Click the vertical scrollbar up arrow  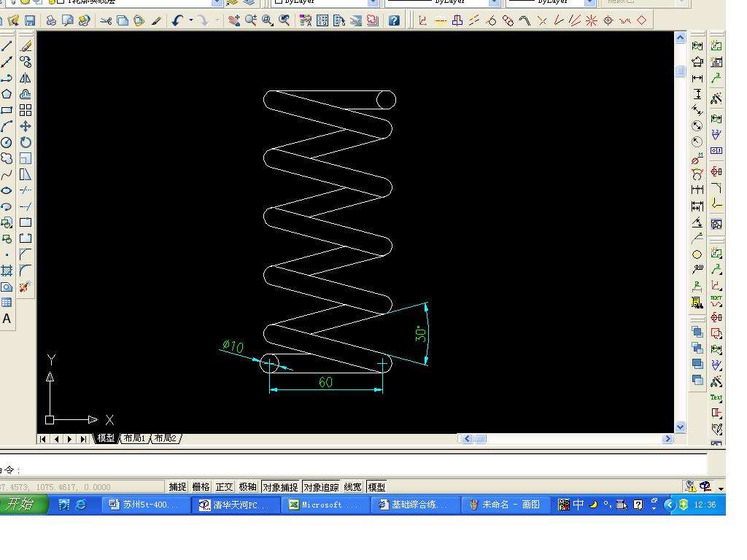[x=681, y=38]
